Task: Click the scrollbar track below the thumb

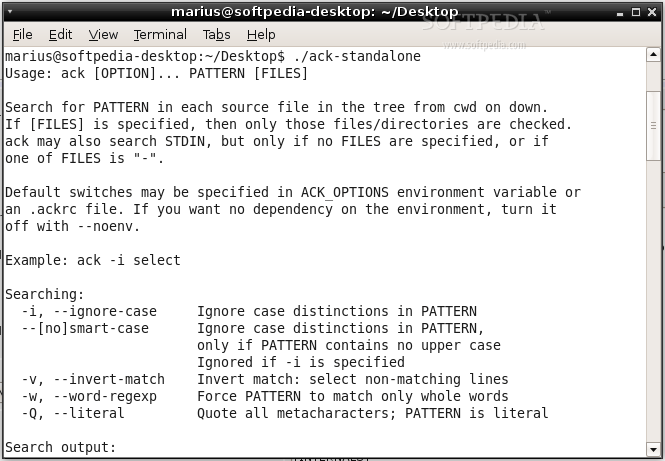Action: [x=653, y=301]
